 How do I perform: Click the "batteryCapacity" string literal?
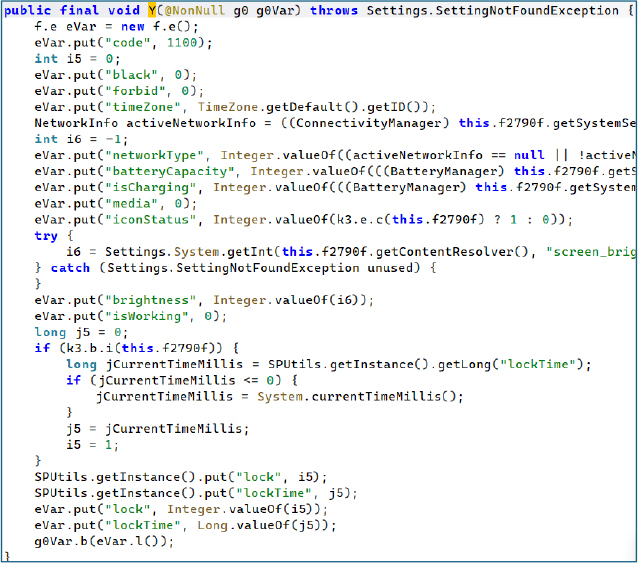pos(153,171)
